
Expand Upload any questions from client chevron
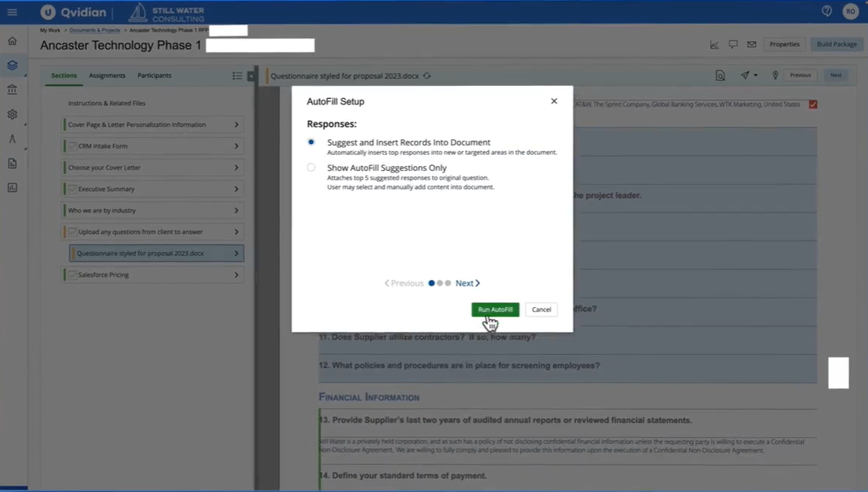237,232
